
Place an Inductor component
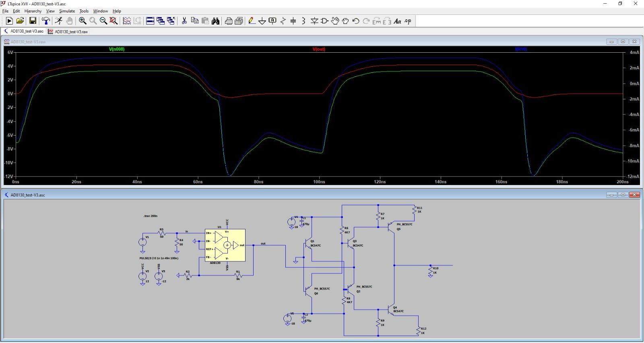pos(304,21)
